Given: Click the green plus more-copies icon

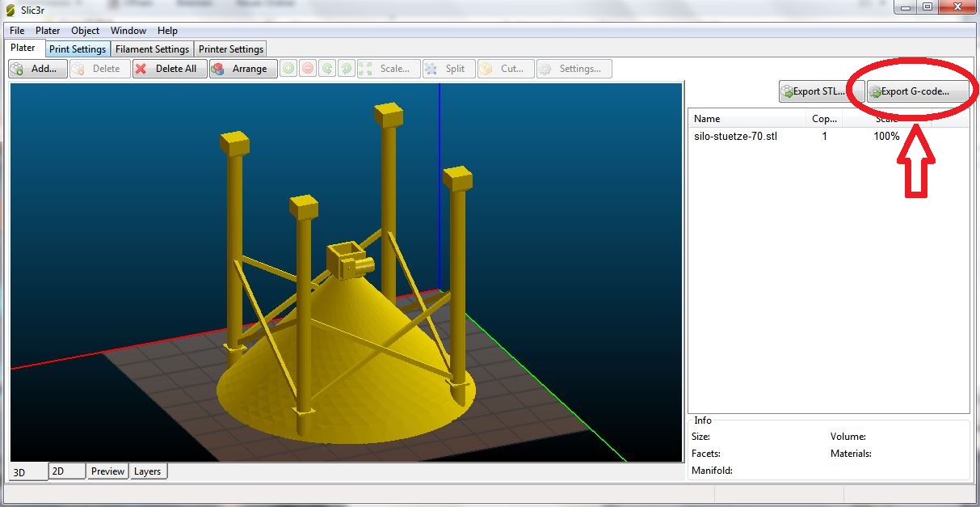Looking at the screenshot, I should click(288, 69).
